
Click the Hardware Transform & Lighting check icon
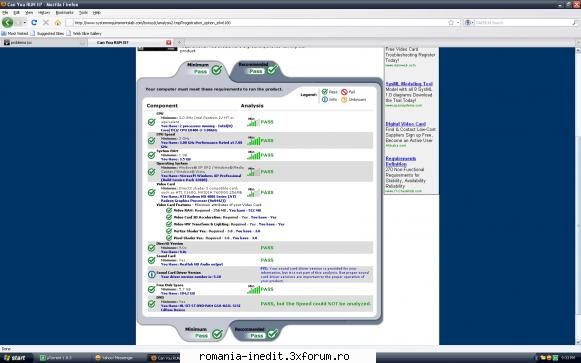(x=169, y=224)
